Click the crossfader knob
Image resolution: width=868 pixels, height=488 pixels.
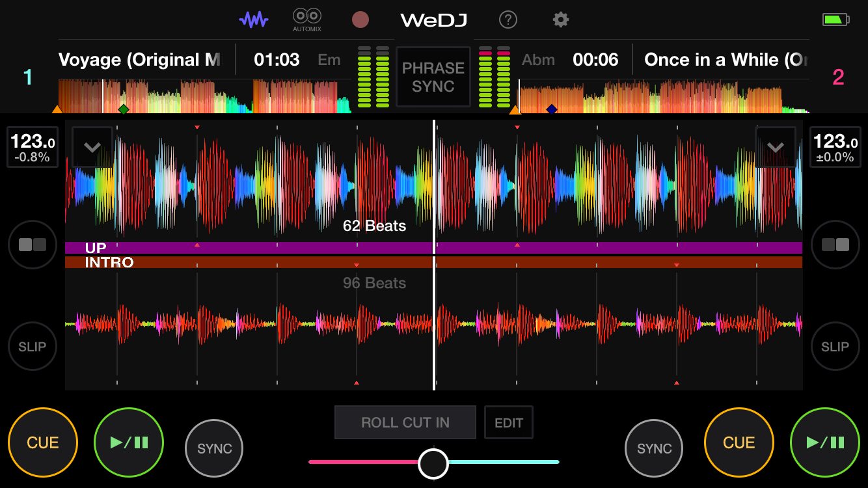[433, 463]
